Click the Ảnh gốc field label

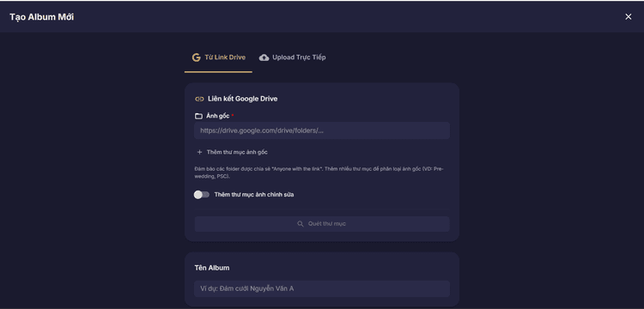click(218, 116)
